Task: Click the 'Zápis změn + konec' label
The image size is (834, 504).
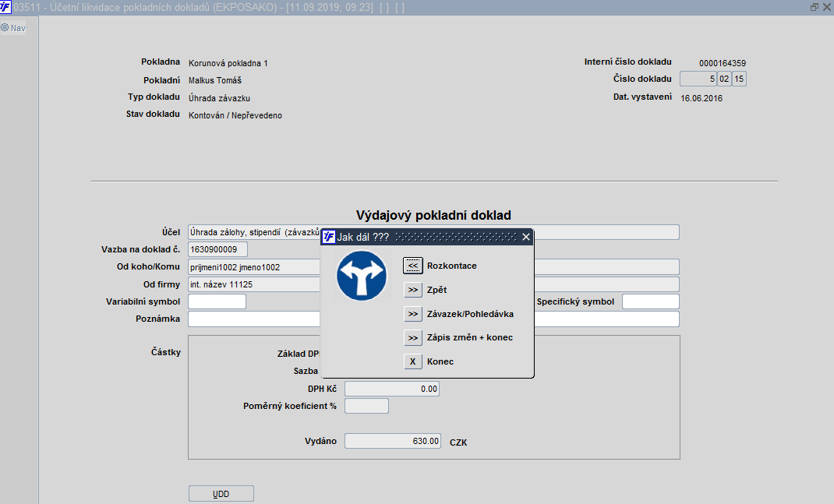Action: (470, 337)
